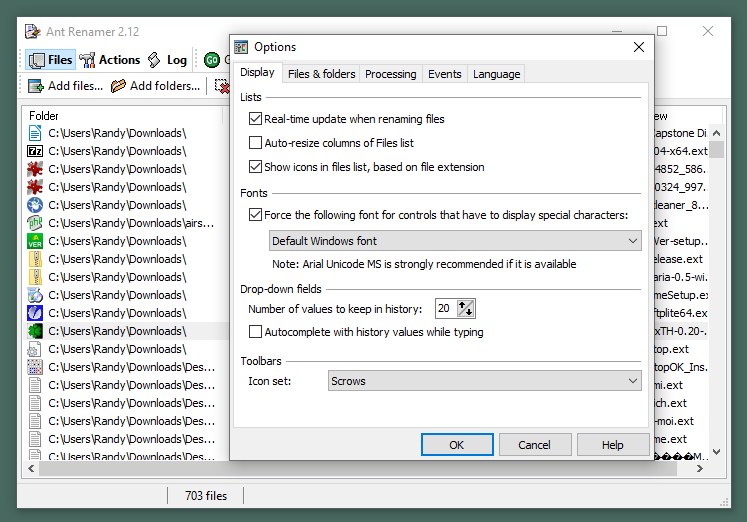The image size is (747, 522).
Task: Enable Autocomplete with history values while typing
Action: pyautogui.click(x=255, y=332)
